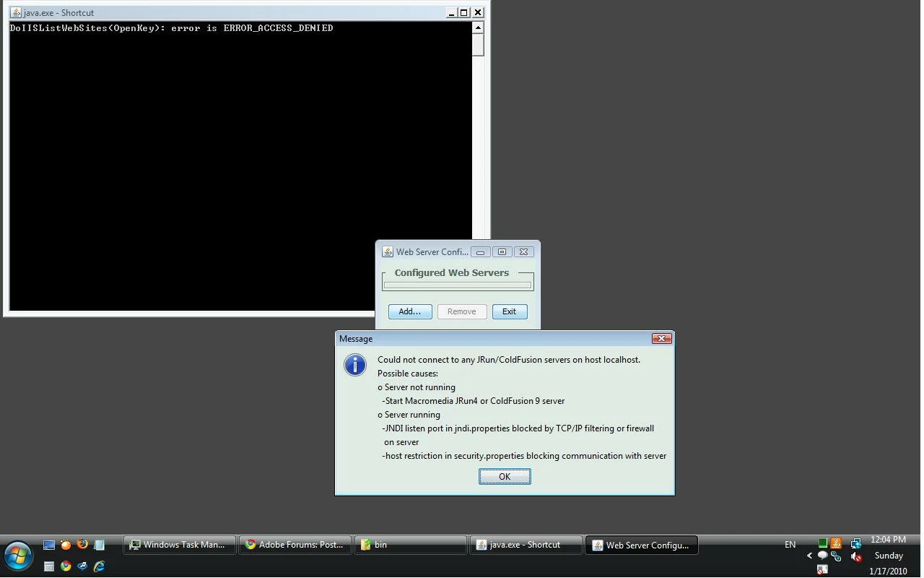
Task: Click the ERROR_ACCESS_DENIED console text line
Action: pyautogui.click(x=171, y=28)
